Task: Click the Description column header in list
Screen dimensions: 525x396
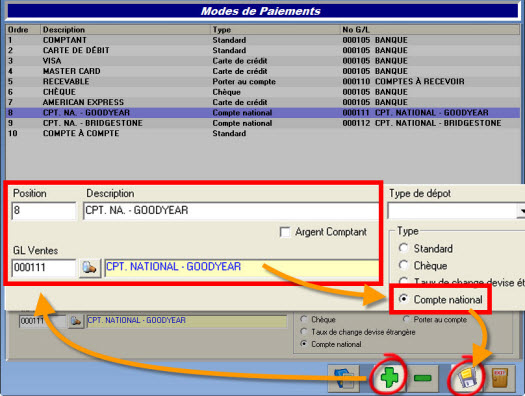Action: 125,29
